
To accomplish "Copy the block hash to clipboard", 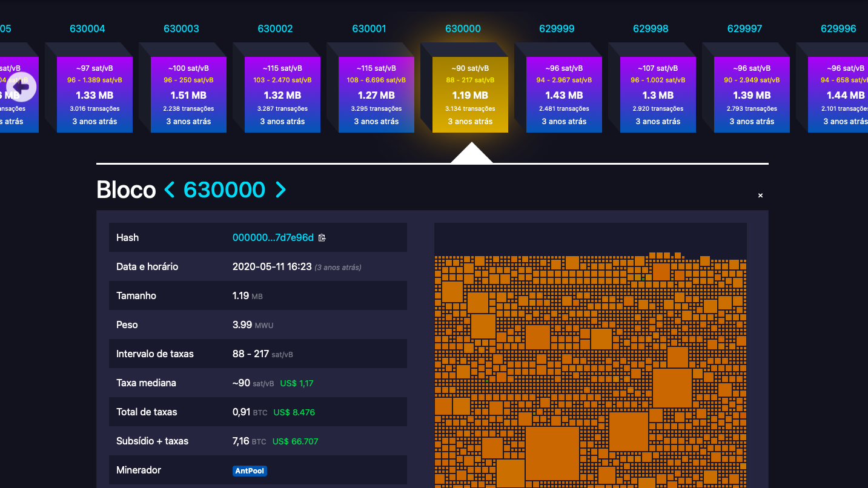I will click(x=322, y=237).
